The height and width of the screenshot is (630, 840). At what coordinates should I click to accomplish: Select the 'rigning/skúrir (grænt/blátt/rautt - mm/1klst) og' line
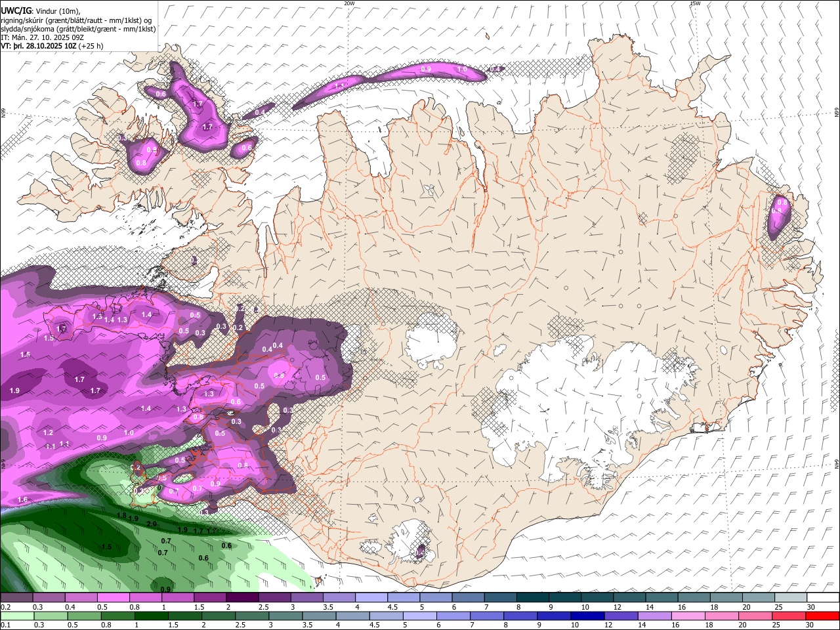76,20
